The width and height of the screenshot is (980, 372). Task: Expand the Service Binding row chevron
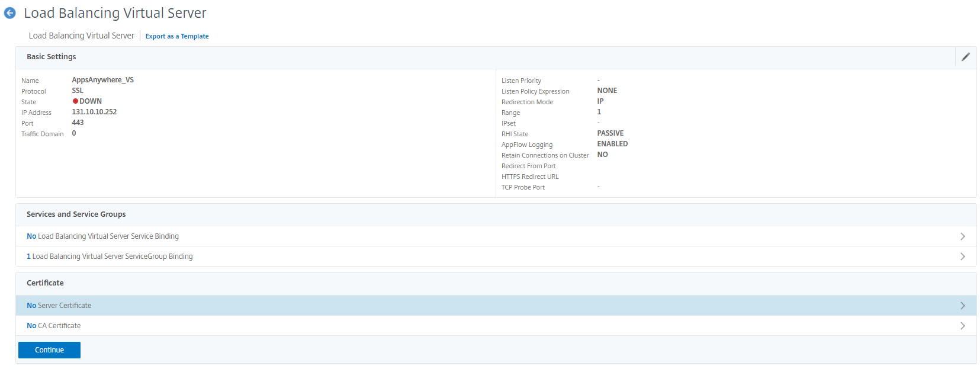pos(962,236)
